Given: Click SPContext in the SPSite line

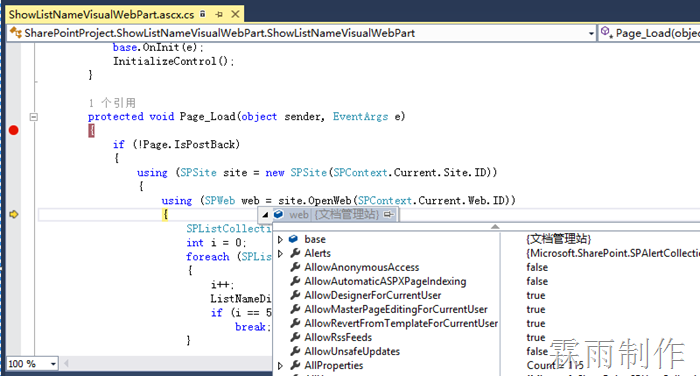Looking at the screenshot, I should [360, 172].
